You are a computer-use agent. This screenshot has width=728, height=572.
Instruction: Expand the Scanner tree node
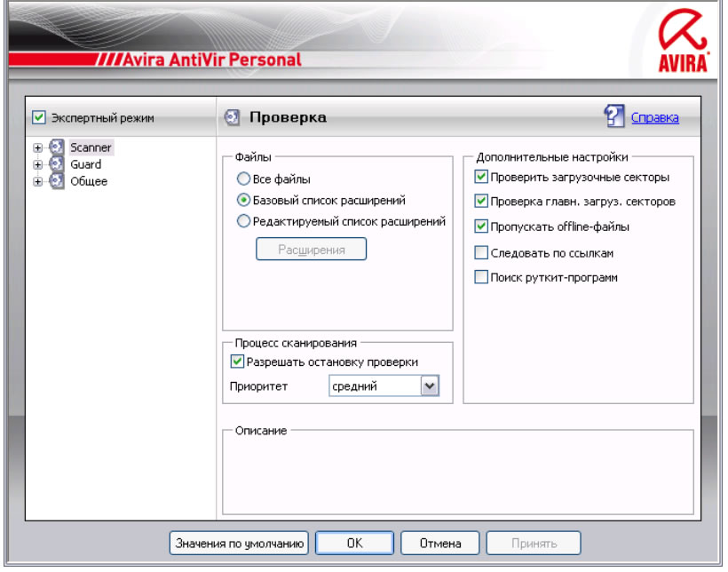click(x=37, y=147)
